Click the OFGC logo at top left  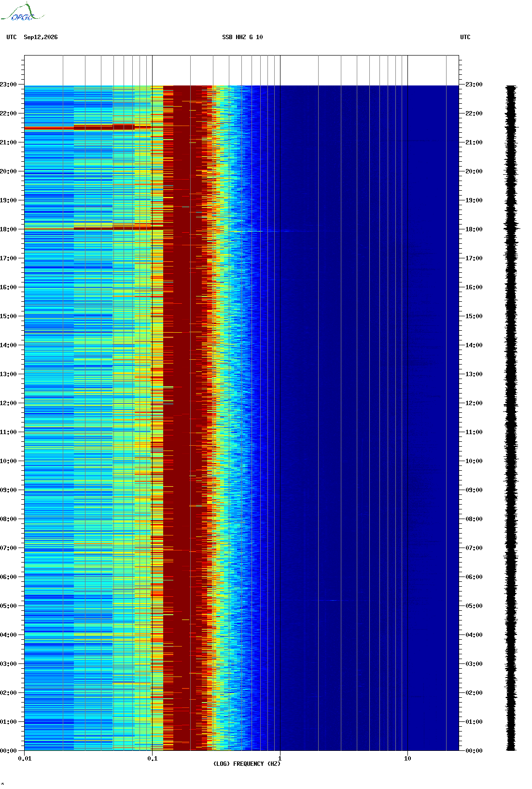point(22,12)
